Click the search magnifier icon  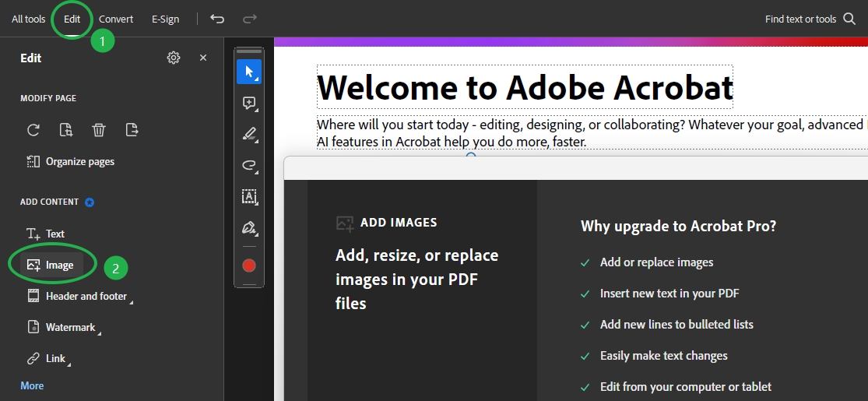[x=849, y=19]
